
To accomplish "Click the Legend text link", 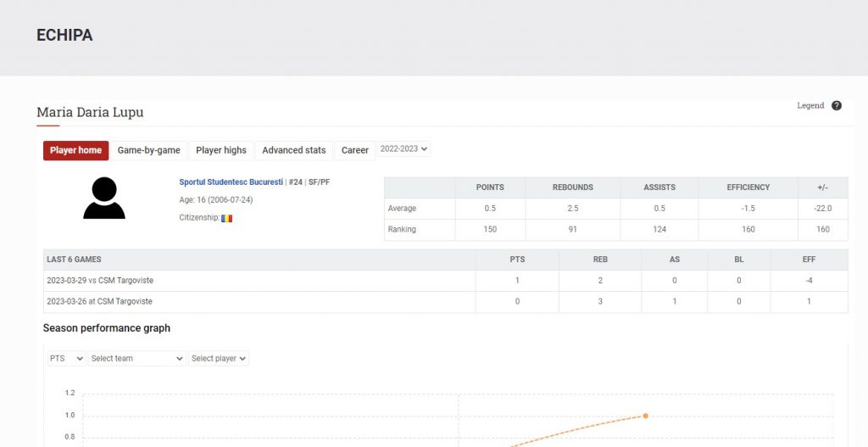I will point(810,106).
